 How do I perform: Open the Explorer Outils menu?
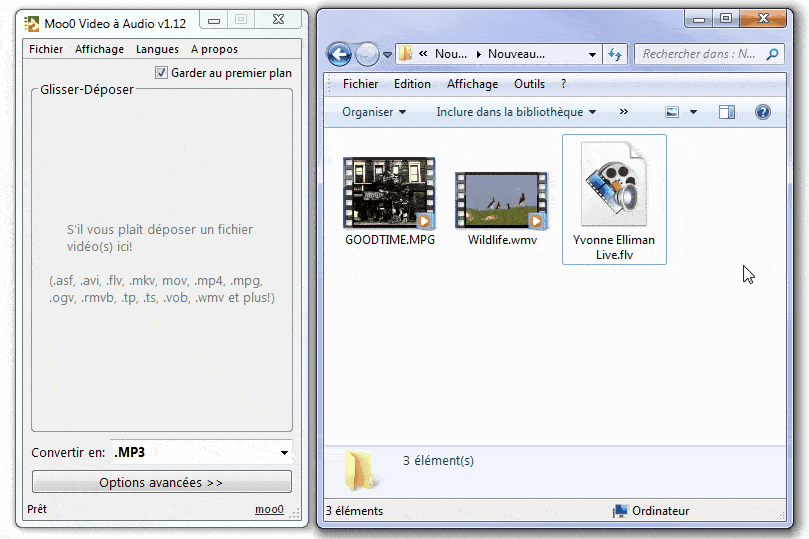pyautogui.click(x=529, y=84)
